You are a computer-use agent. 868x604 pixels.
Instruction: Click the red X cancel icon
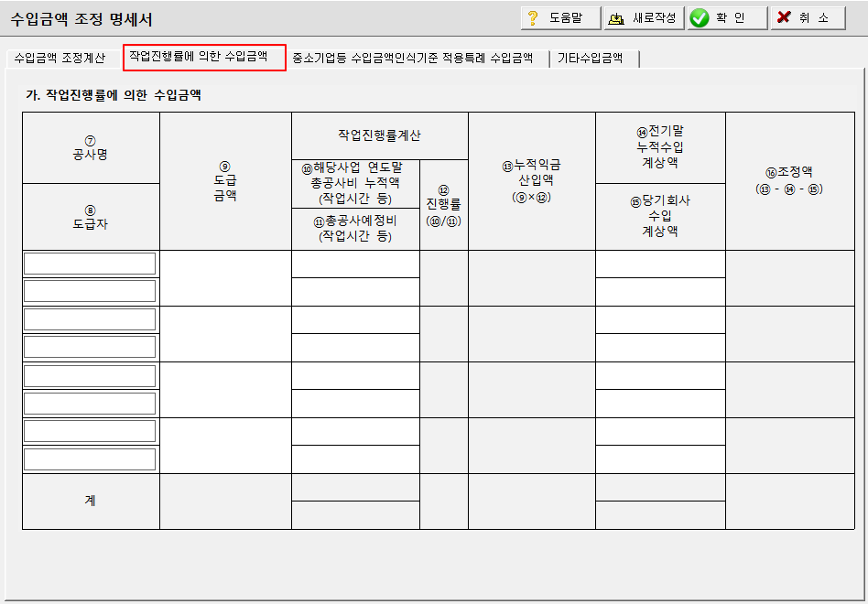783,17
